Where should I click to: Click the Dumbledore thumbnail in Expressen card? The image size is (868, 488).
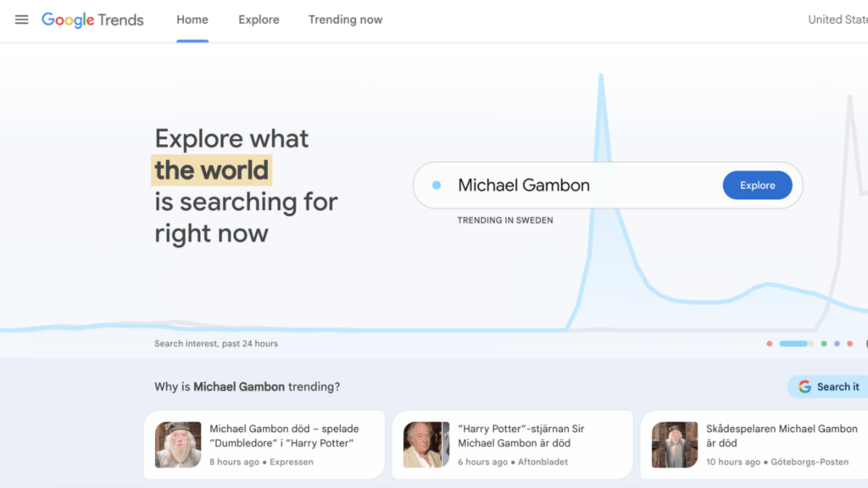point(178,445)
